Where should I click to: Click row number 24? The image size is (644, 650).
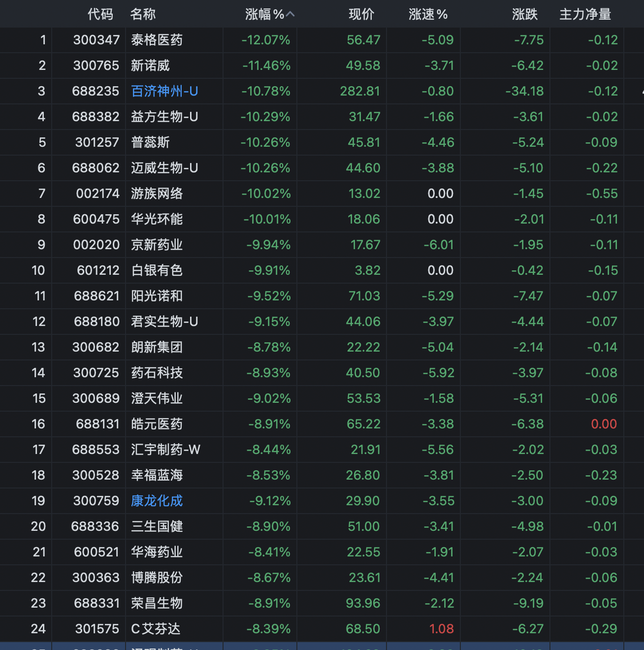[38, 629]
